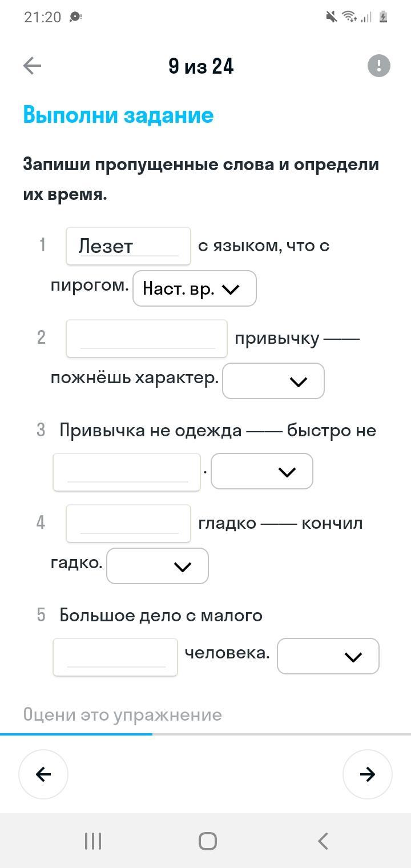Go to next exercise with right arrow button
Image resolution: width=411 pixels, height=868 pixels.
(x=368, y=774)
